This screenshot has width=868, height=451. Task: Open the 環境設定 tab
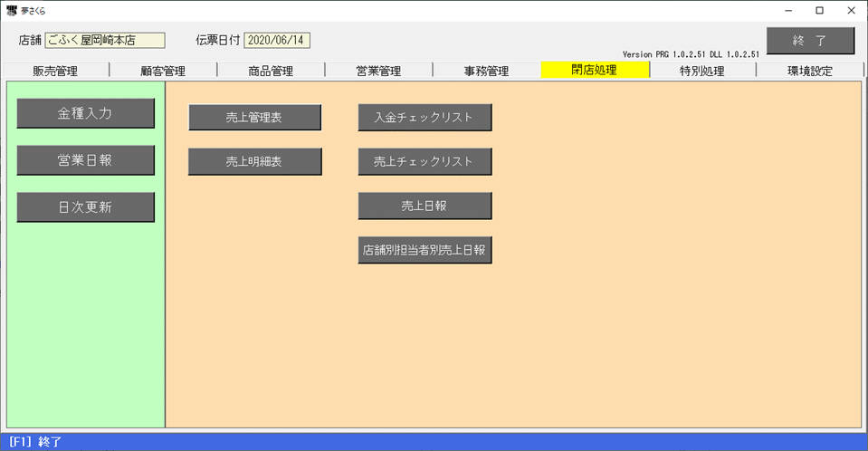[x=810, y=71]
